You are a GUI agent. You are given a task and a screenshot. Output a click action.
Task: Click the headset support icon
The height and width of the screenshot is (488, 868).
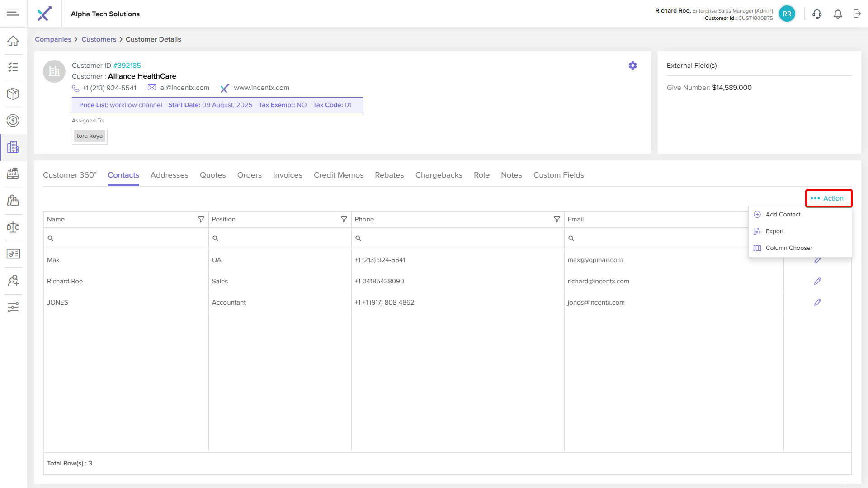(816, 14)
